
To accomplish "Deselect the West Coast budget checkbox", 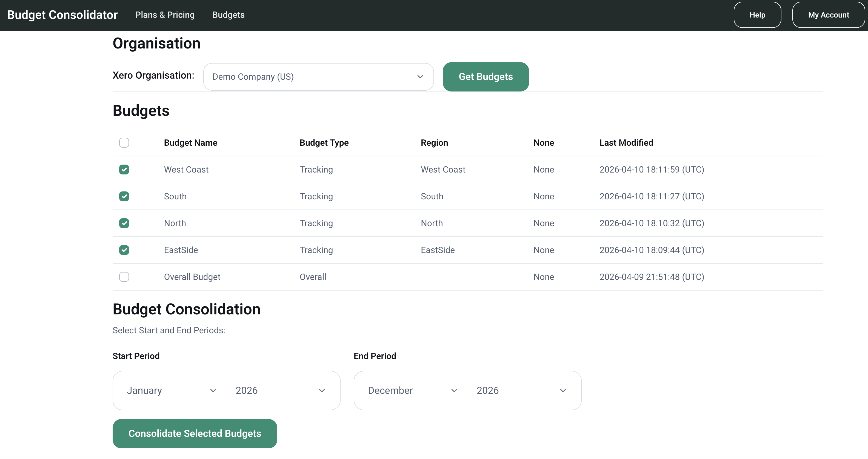I will 124,170.
